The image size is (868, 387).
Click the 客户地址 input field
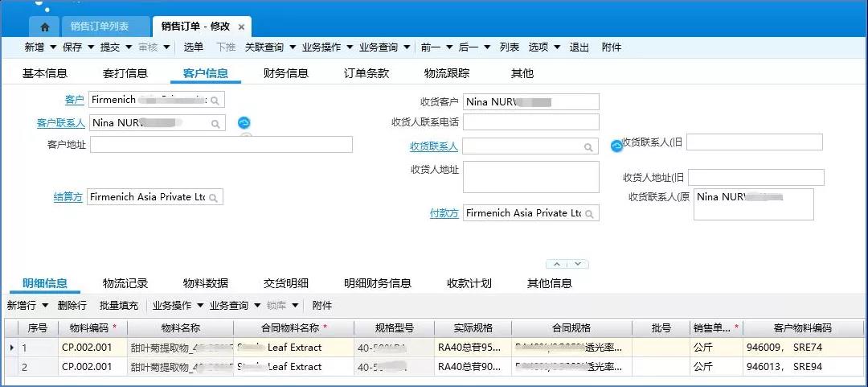coord(222,145)
